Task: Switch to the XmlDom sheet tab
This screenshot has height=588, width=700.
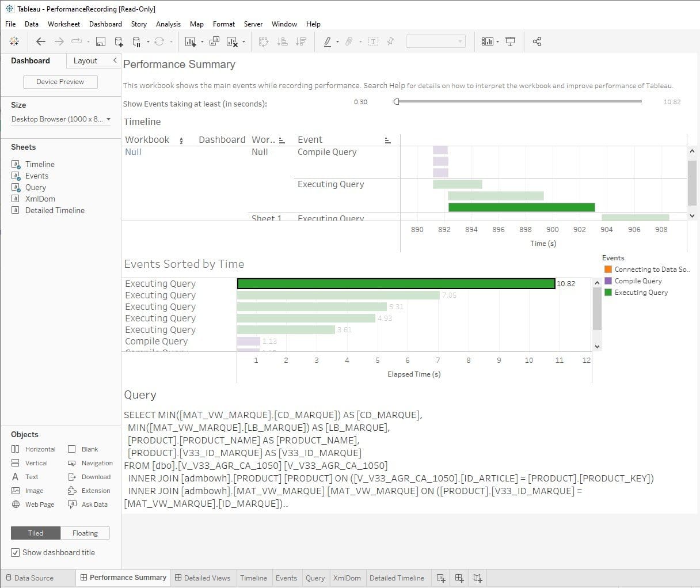Action: pyautogui.click(x=347, y=578)
